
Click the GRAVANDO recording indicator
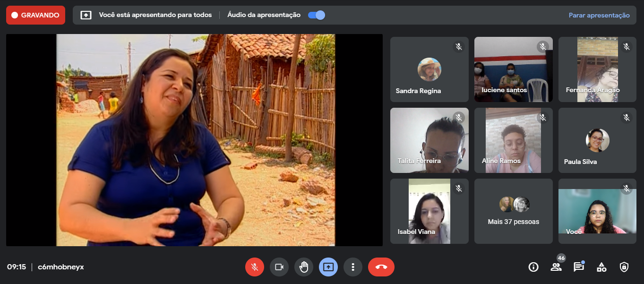(35, 15)
